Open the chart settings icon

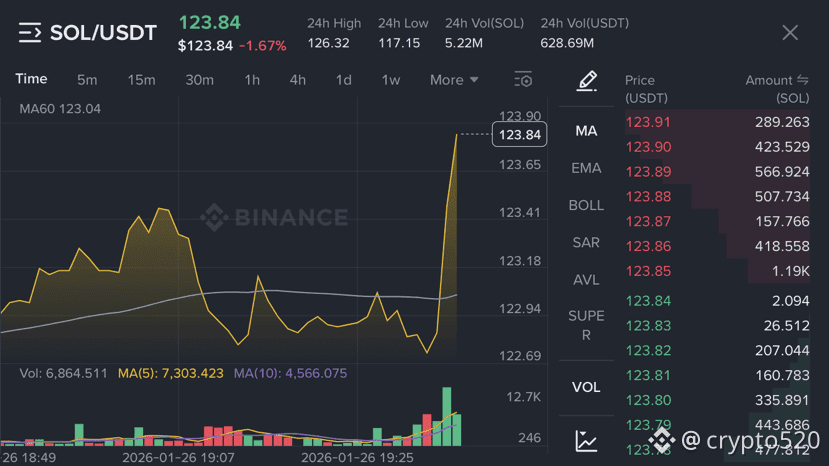pyautogui.click(x=523, y=80)
